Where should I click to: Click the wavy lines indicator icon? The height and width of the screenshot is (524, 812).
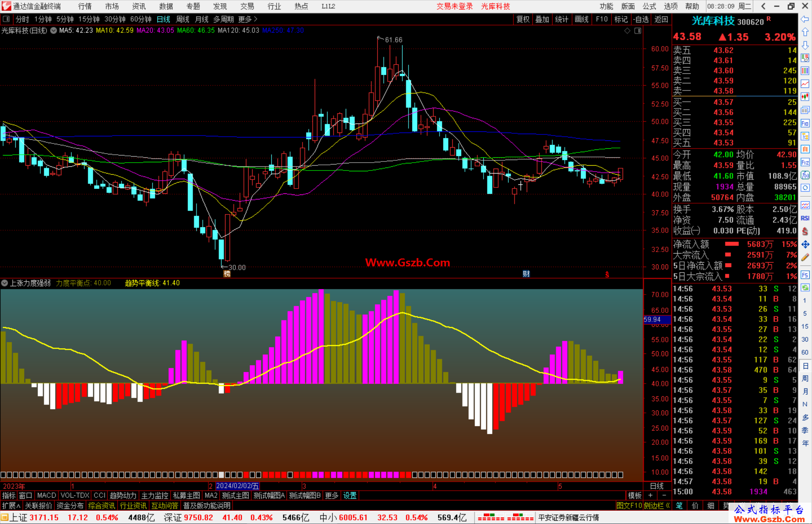(805, 205)
